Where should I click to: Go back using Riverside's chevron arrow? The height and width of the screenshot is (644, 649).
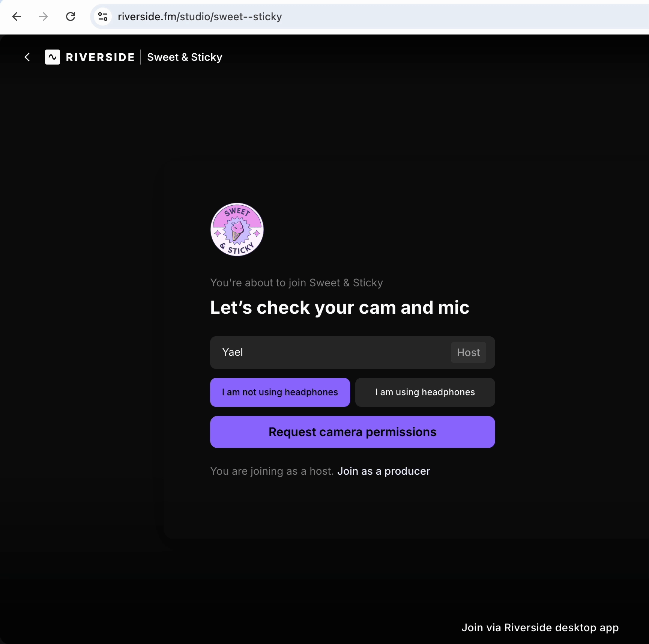click(x=27, y=57)
